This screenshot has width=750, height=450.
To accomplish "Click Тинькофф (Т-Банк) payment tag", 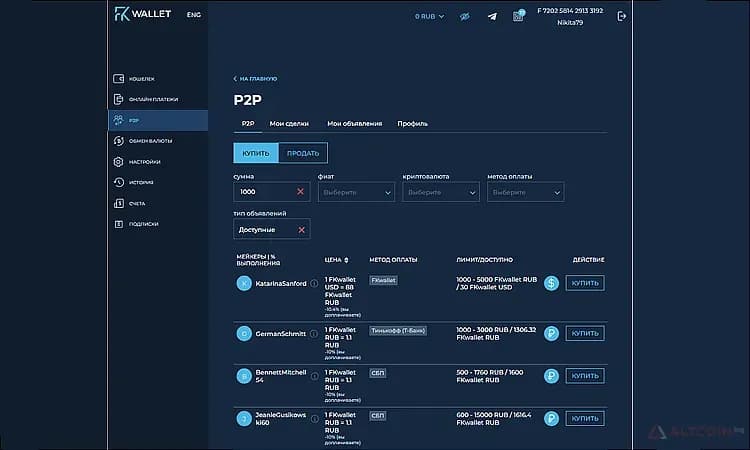I will (x=398, y=330).
